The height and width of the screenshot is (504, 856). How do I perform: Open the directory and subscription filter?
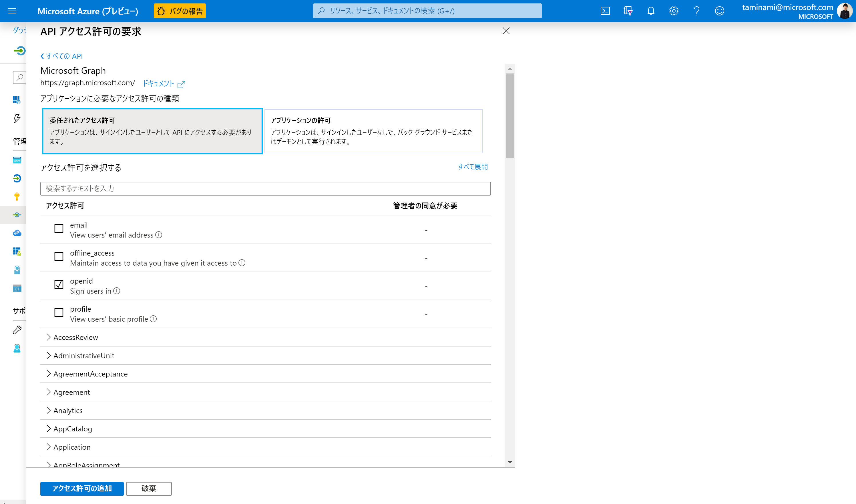628,11
